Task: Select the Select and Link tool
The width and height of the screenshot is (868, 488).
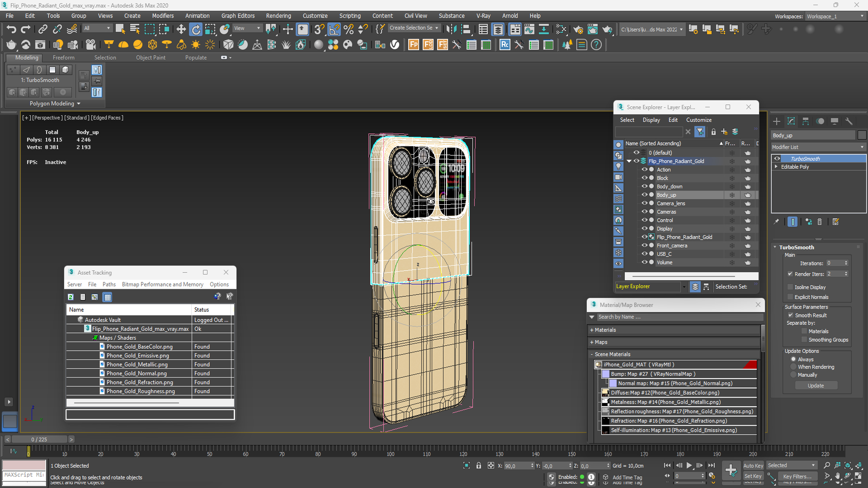Action: tap(42, 29)
